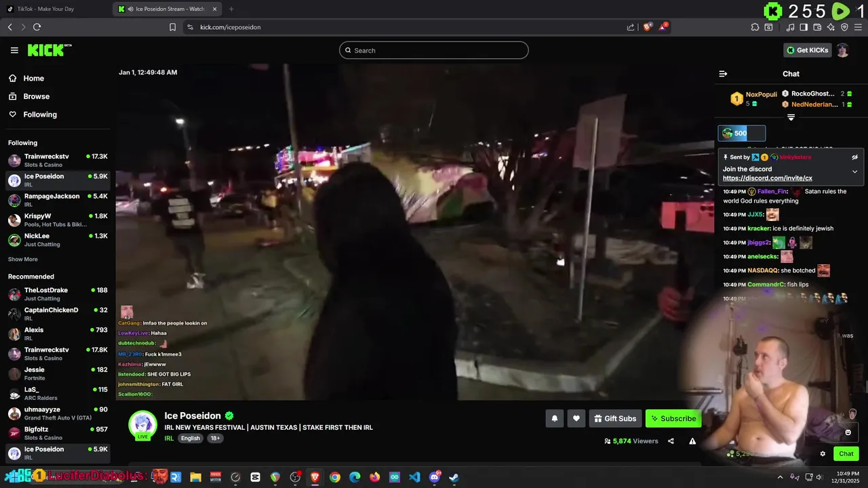Open Discord from taskbar

click(x=435, y=477)
